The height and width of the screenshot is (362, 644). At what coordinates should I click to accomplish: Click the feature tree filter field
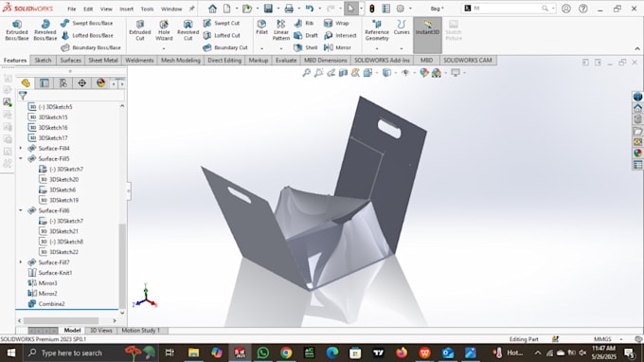(x=71, y=96)
